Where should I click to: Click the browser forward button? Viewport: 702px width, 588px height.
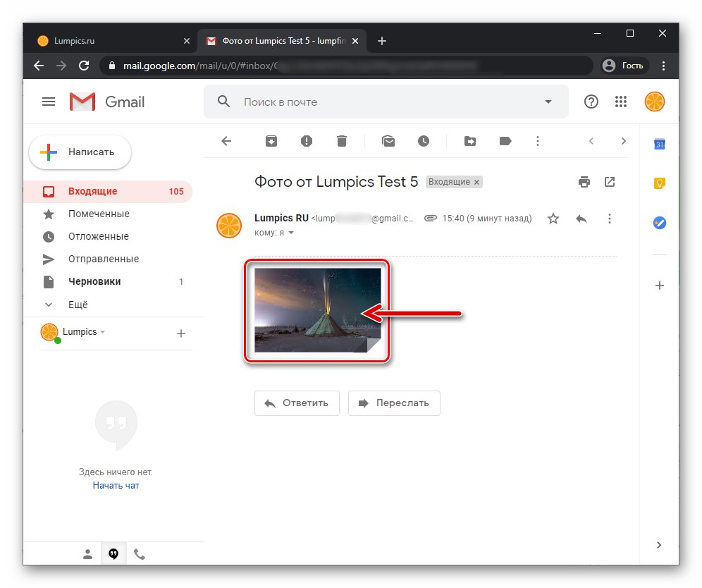pos(61,66)
